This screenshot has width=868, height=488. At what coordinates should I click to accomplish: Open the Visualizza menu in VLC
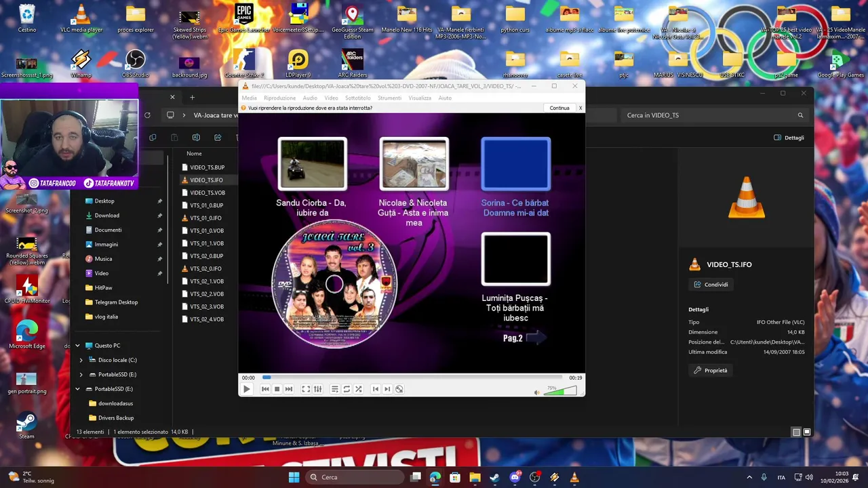point(420,98)
